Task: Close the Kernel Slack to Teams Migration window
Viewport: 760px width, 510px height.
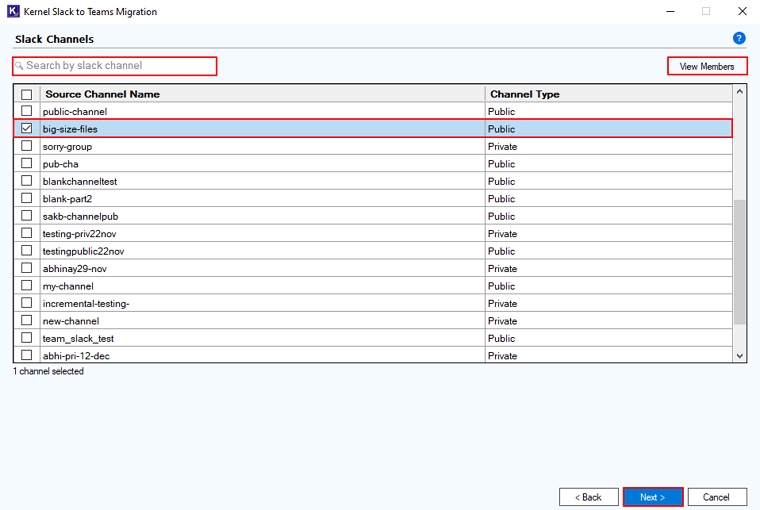Action: (742, 11)
